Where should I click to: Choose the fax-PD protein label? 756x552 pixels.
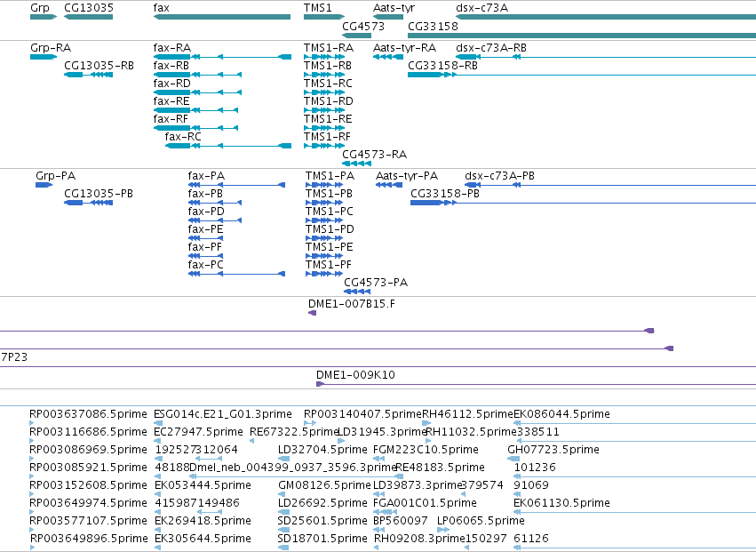coord(206,212)
